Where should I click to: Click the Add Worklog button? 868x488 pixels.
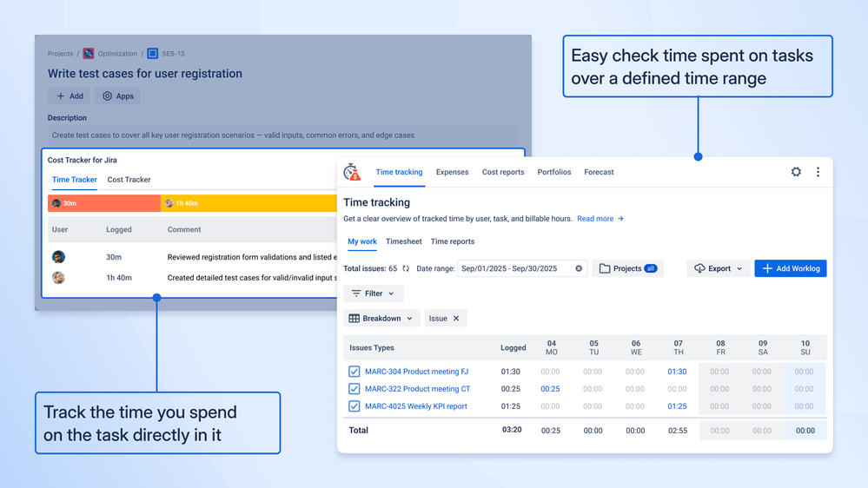click(x=791, y=268)
